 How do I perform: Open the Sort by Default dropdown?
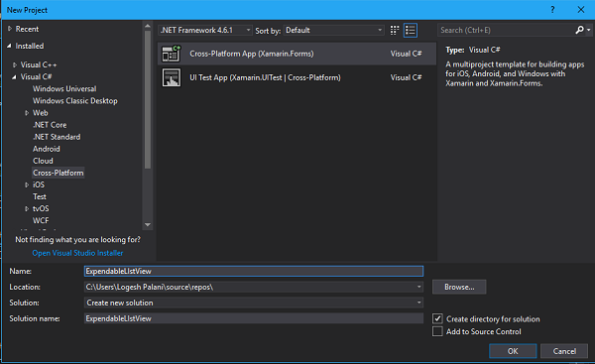tap(333, 30)
